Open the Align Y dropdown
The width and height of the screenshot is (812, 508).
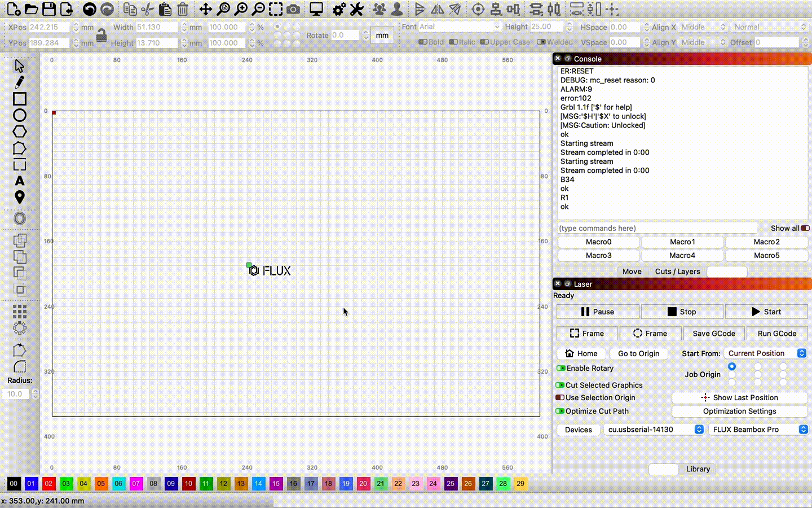tap(702, 42)
